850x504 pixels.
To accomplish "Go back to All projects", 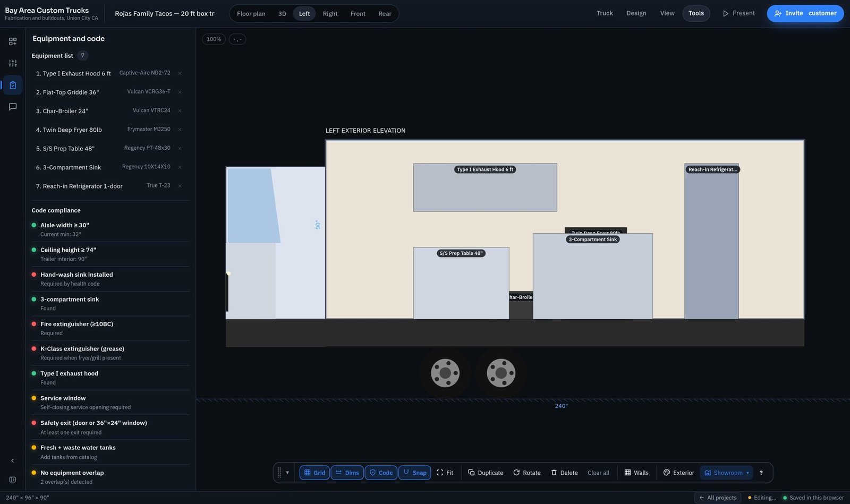I will pyautogui.click(x=718, y=498).
